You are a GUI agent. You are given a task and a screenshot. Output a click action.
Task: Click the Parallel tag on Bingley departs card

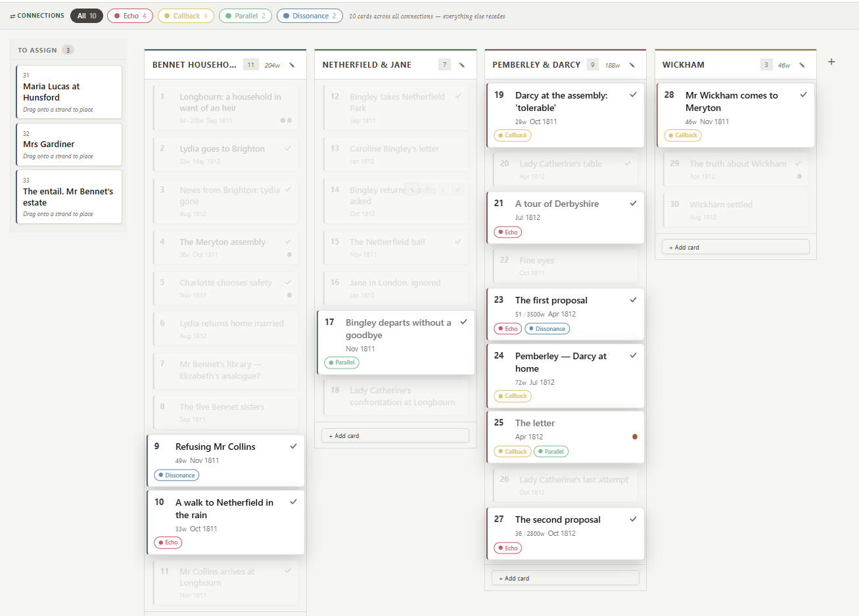(342, 363)
